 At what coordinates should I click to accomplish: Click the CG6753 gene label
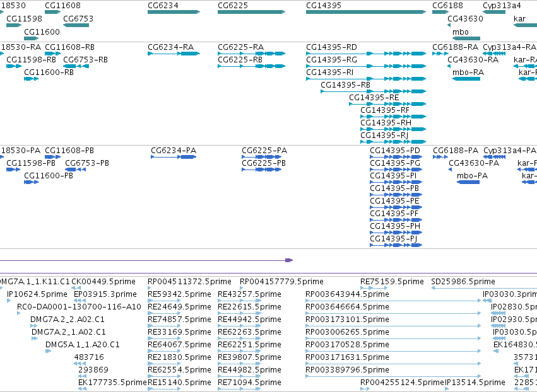tap(78, 18)
